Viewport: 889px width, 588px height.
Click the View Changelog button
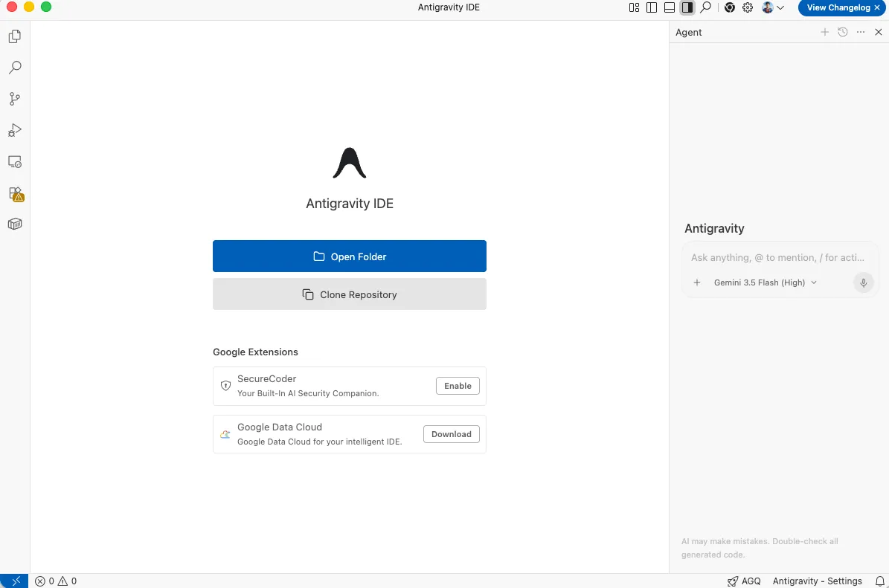coord(838,7)
